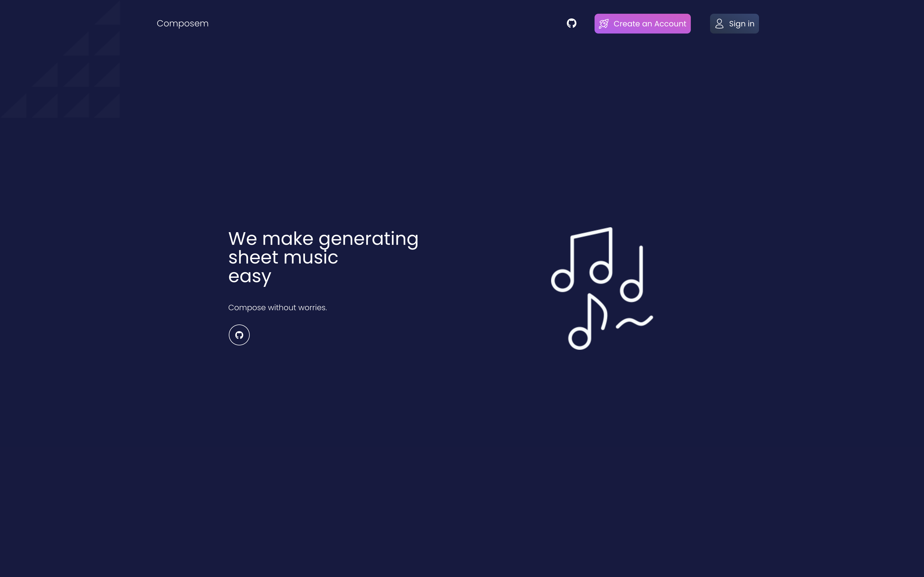Click the Create an Account button label
This screenshot has height=577, width=924.
click(x=650, y=24)
